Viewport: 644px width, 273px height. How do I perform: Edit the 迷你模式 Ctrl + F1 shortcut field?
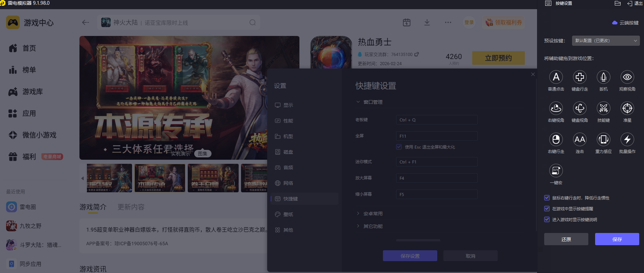(x=437, y=162)
